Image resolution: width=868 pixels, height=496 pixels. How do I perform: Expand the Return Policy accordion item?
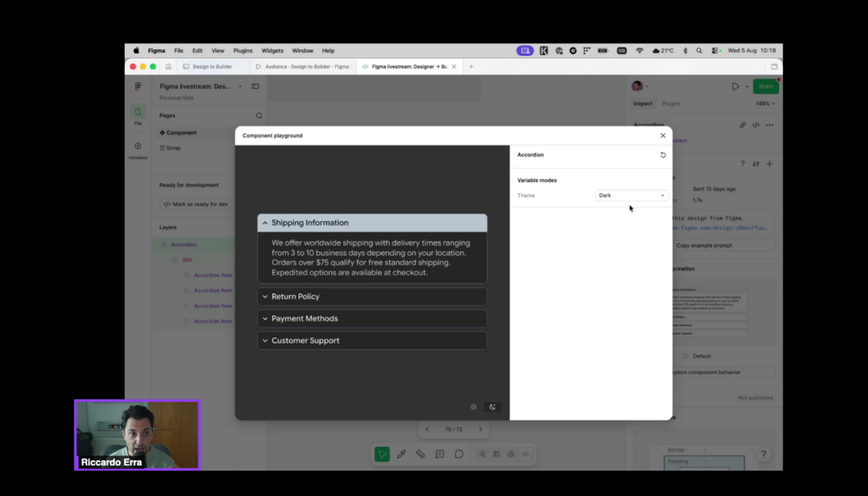pyautogui.click(x=372, y=297)
